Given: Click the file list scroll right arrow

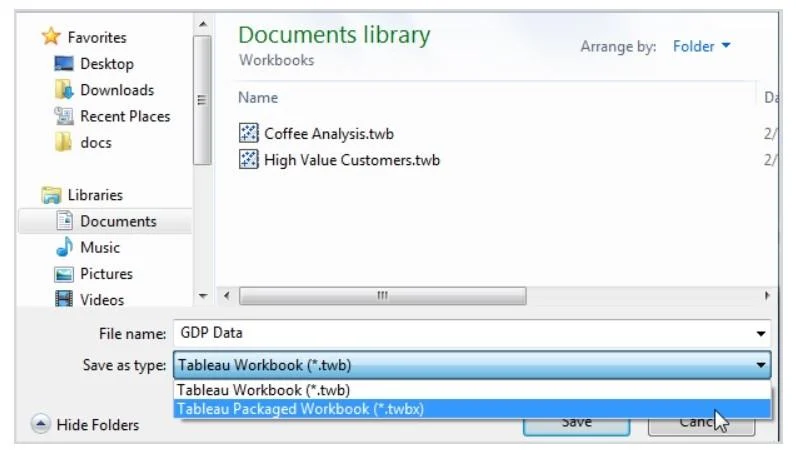Looking at the screenshot, I should (x=767, y=296).
